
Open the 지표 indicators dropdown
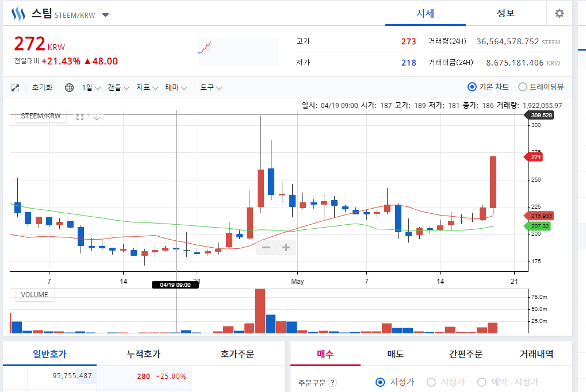click(147, 88)
